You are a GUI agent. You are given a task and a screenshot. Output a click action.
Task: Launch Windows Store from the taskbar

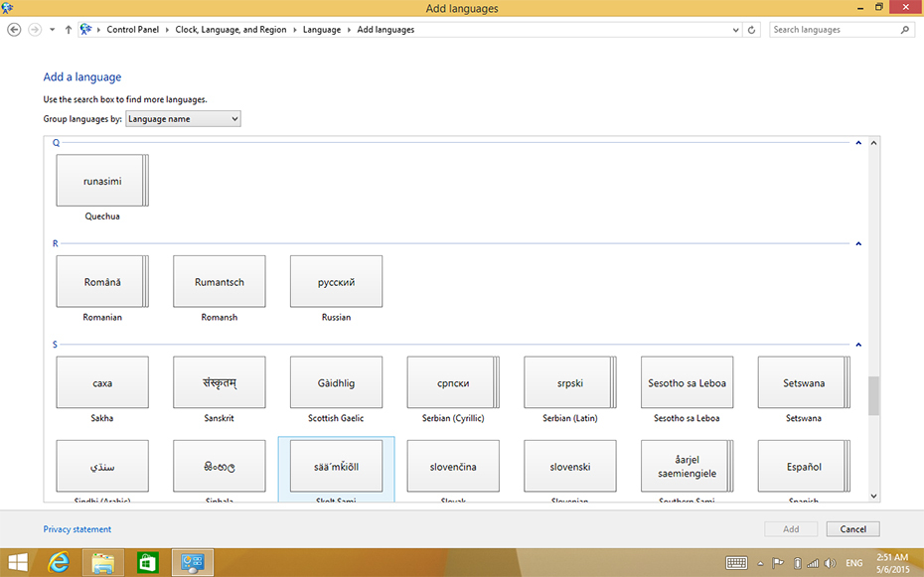coord(147,562)
